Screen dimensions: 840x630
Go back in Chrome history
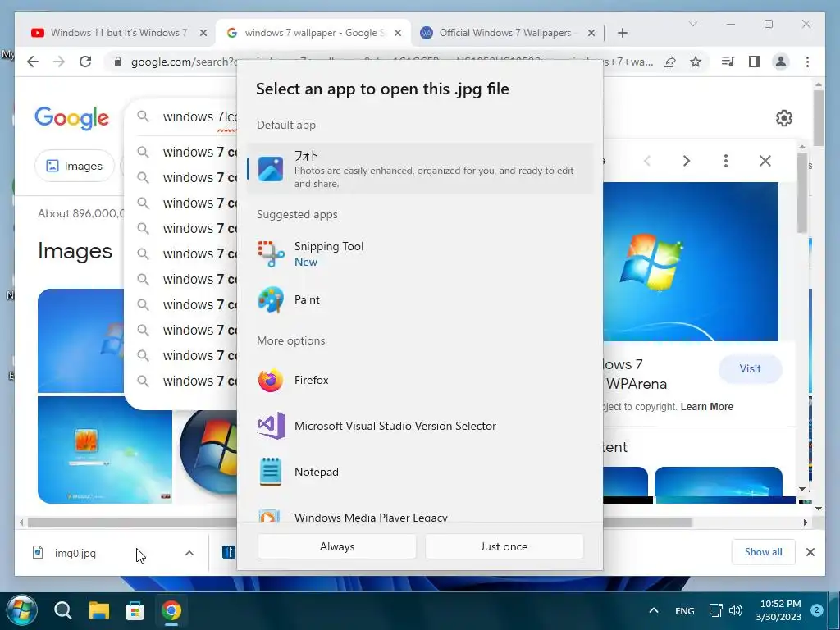(x=33, y=62)
